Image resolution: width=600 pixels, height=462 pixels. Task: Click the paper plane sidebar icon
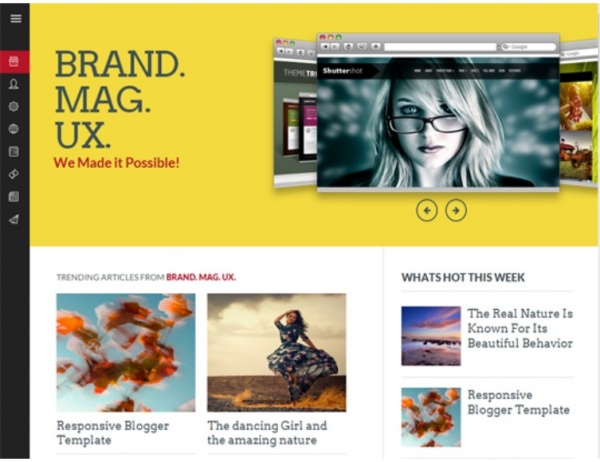[x=14, y=219]
